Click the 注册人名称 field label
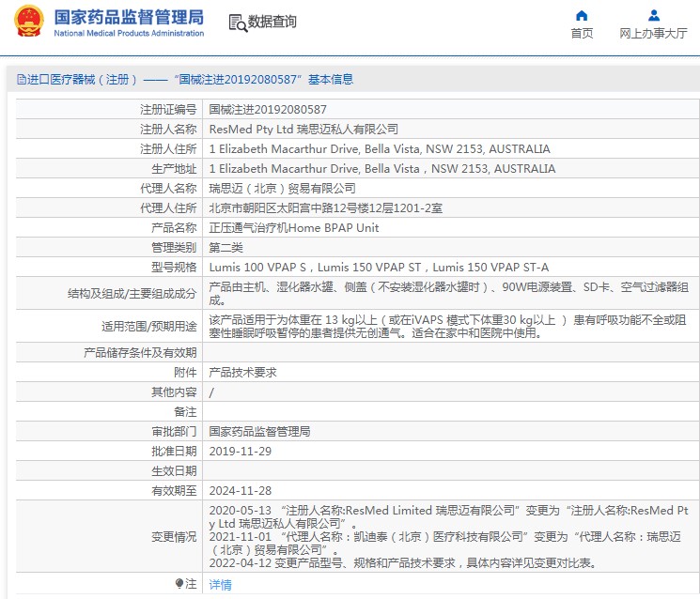Image resolution: width=700 pixels, height=599 pixels. click(x=168, y=129)
